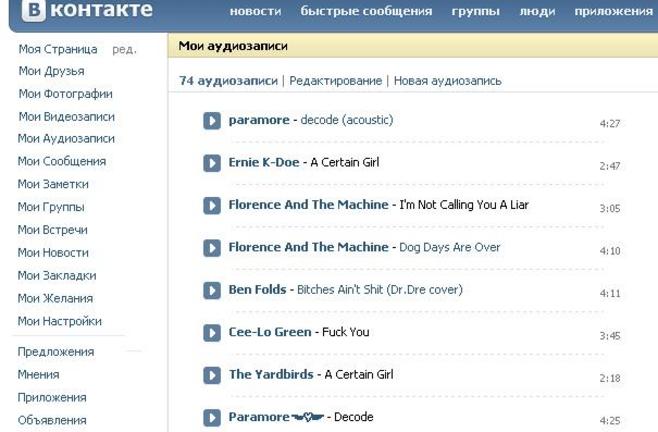Open новости in top menu

[x=256, y=11]
